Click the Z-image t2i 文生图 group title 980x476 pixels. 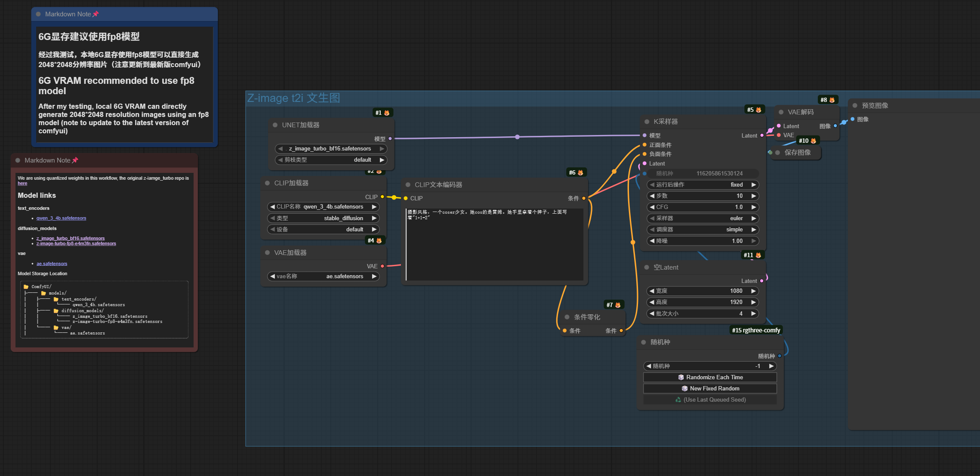tap(293, 98)
